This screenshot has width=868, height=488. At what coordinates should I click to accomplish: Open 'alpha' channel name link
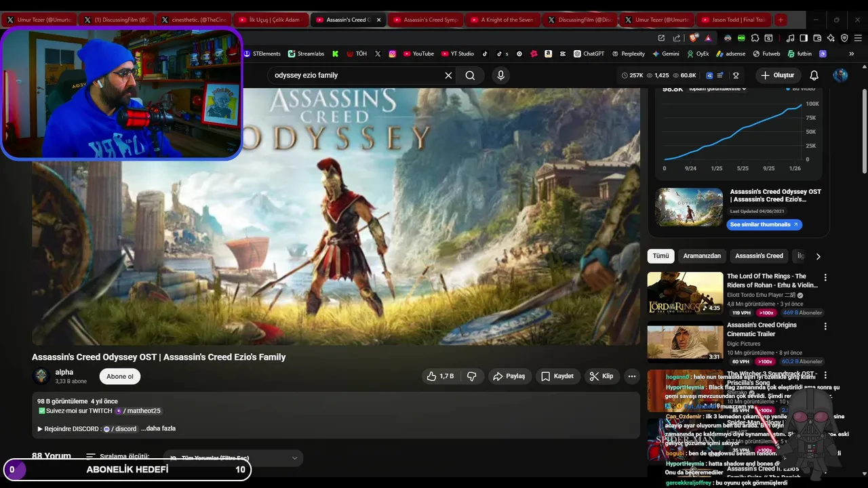[x=64, y=372]
